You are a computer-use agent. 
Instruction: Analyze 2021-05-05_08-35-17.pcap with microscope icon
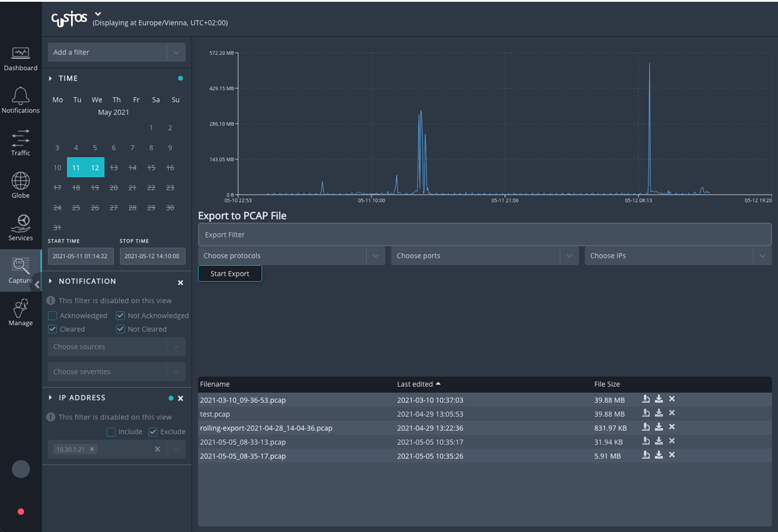point(646,456)
